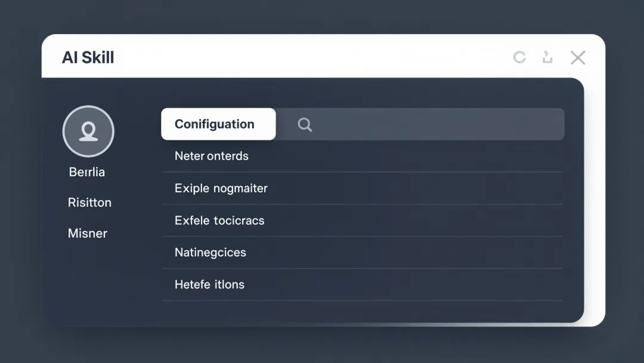Open Exfele tocicracs list item
This screenshot has width=644, height=363.
(219, 220)
